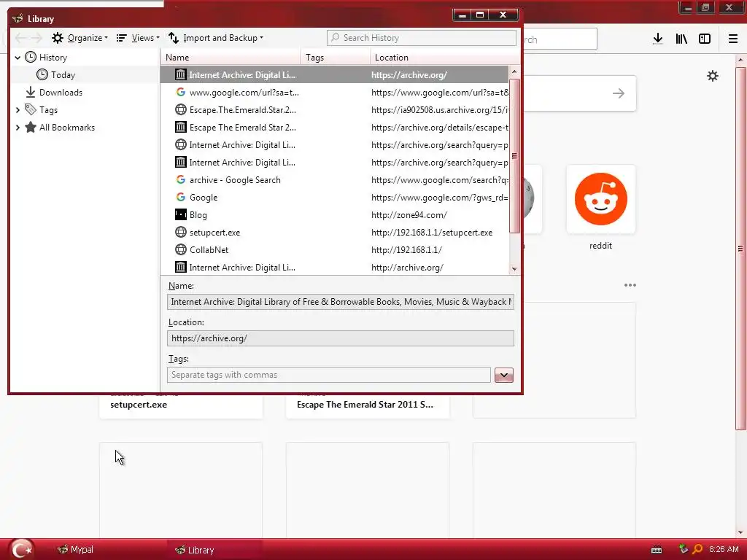Click the Search History field

click(421, 38)
